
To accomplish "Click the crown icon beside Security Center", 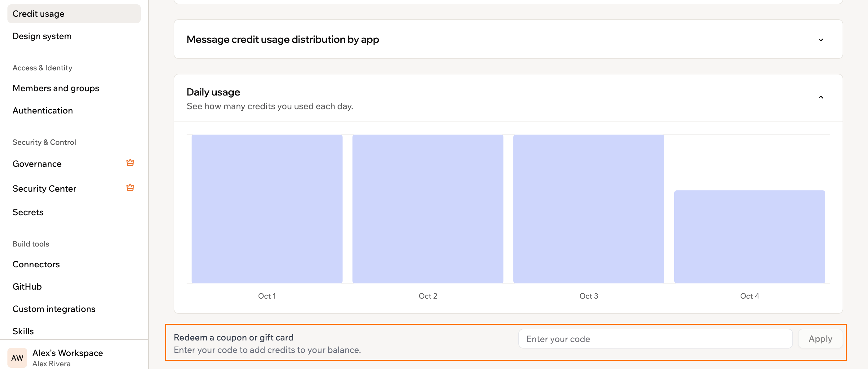I will [x=130, y=188].
